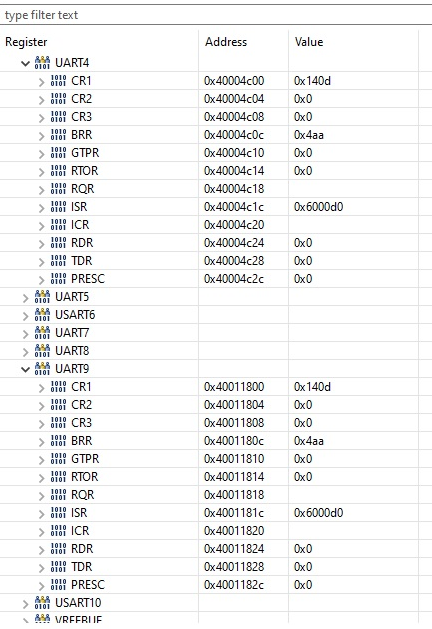
Task: Expand the UART5 peripheral node
Action: click(x=26, y=298)
